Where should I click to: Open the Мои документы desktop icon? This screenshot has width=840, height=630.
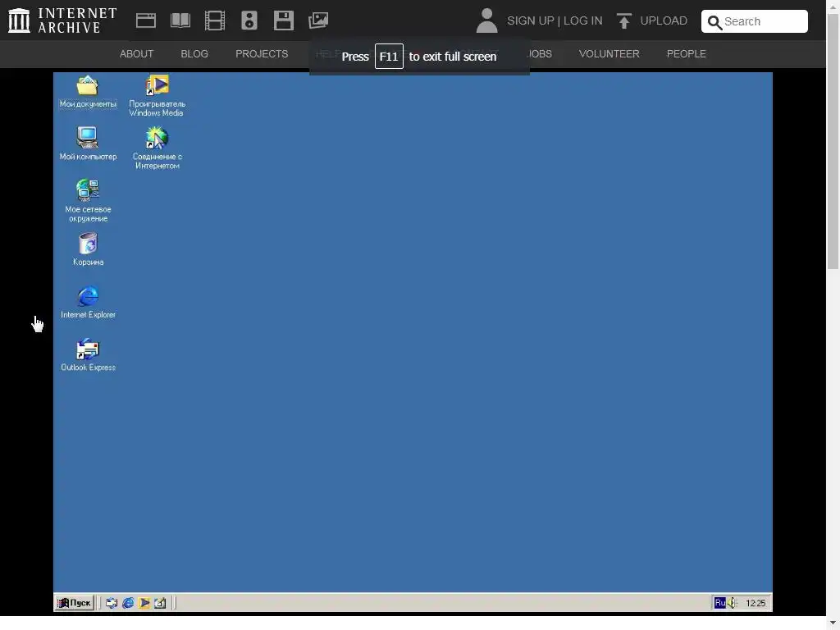click(x=88, y=92)
